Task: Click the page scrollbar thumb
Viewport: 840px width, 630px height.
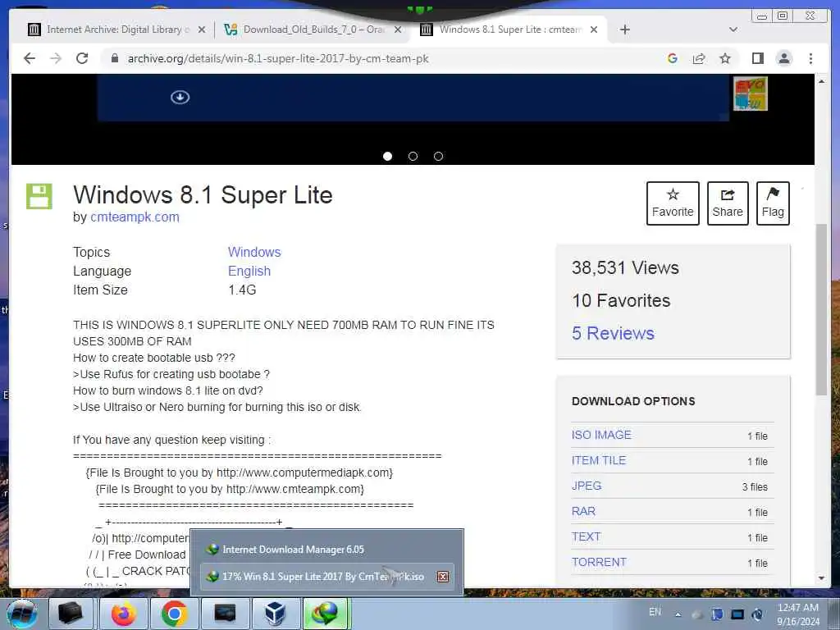Action: click(x=821, y=309)
